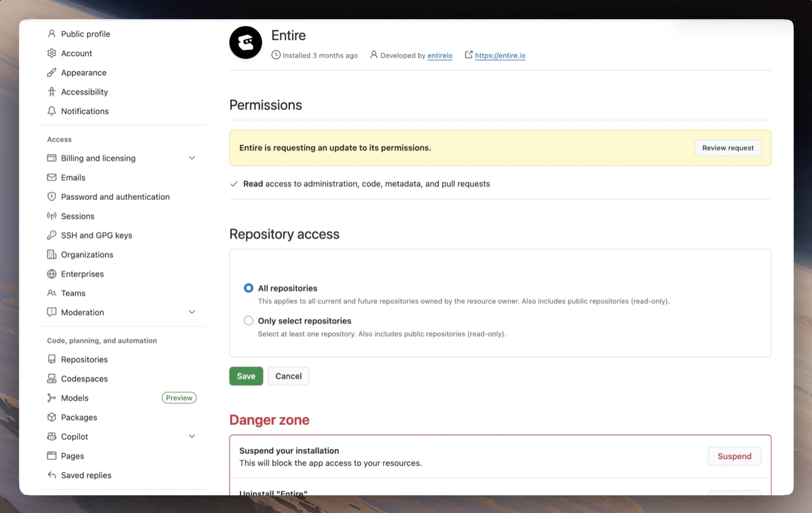Click the Packages box icon

pos(52,418)
